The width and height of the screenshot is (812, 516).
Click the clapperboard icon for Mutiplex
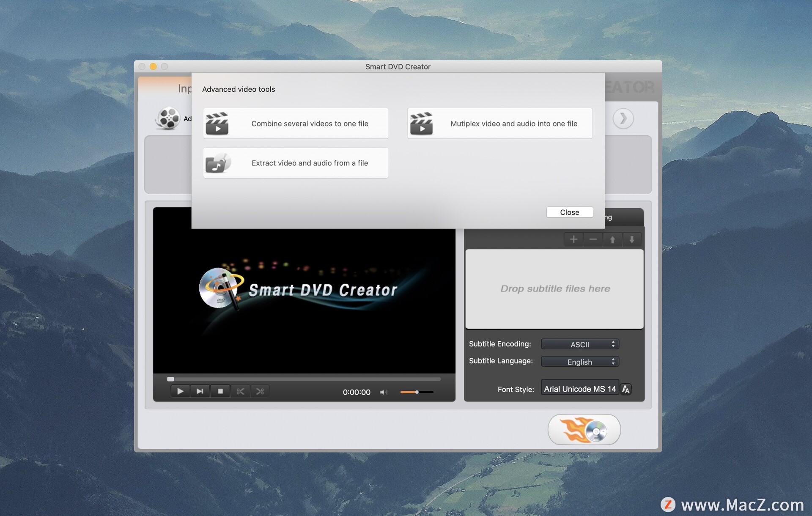[x=421, y=124]
